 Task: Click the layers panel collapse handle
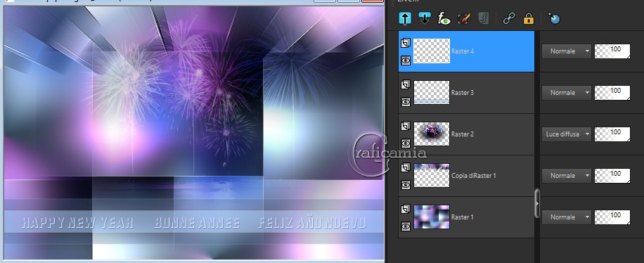pyautogui.click(x=537, y=203)
